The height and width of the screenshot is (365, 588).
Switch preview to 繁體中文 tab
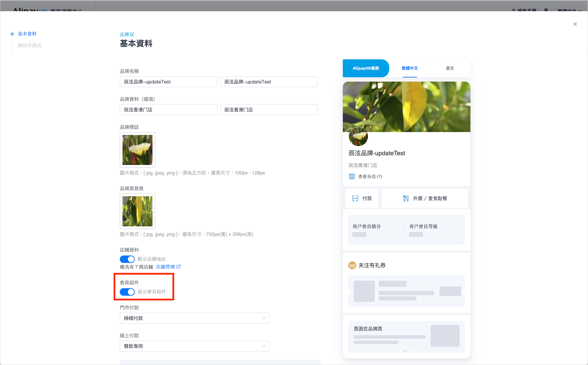pyautogui.click(x=410, y=68)
